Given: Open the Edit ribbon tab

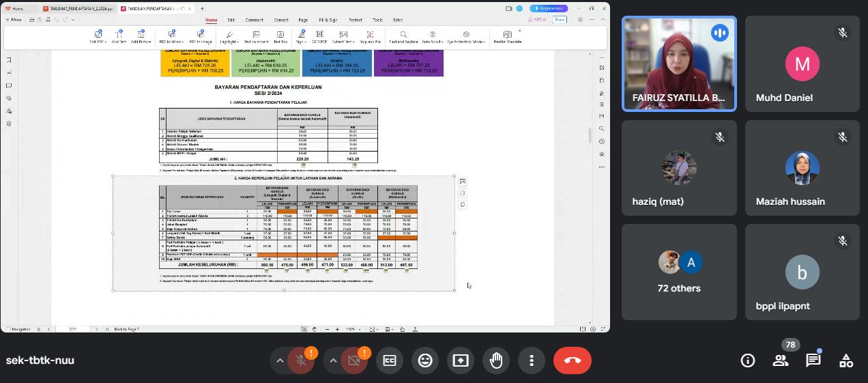Looking at the screenshot, I should pos(231,20).
